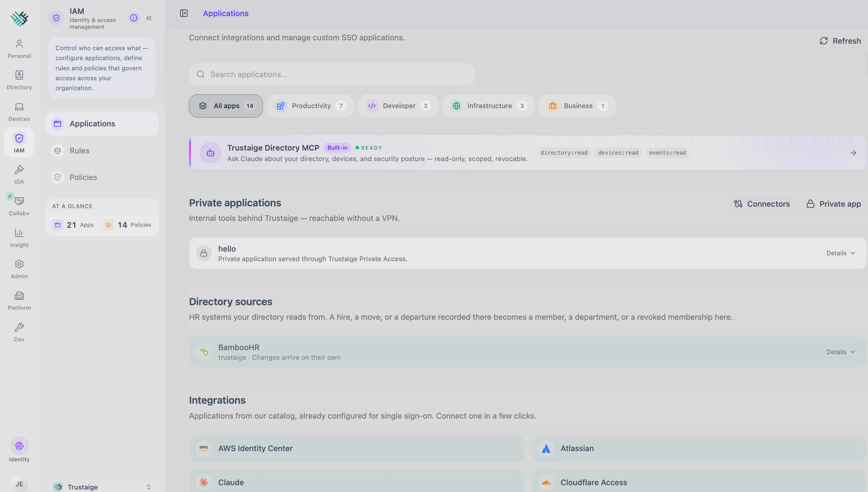
Task: Open the Personal section
Action: point(19,49)
